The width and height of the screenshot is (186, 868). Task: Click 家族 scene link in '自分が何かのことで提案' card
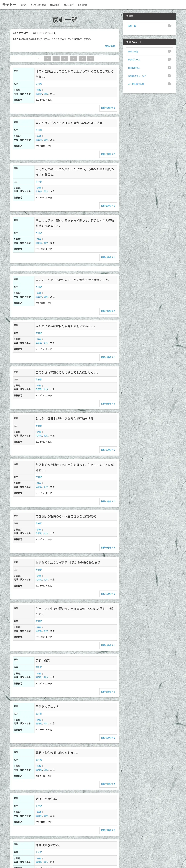tap(39, 188)
